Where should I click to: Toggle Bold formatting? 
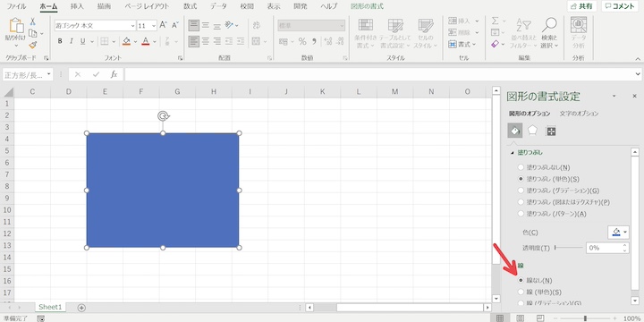click(60, 41)
